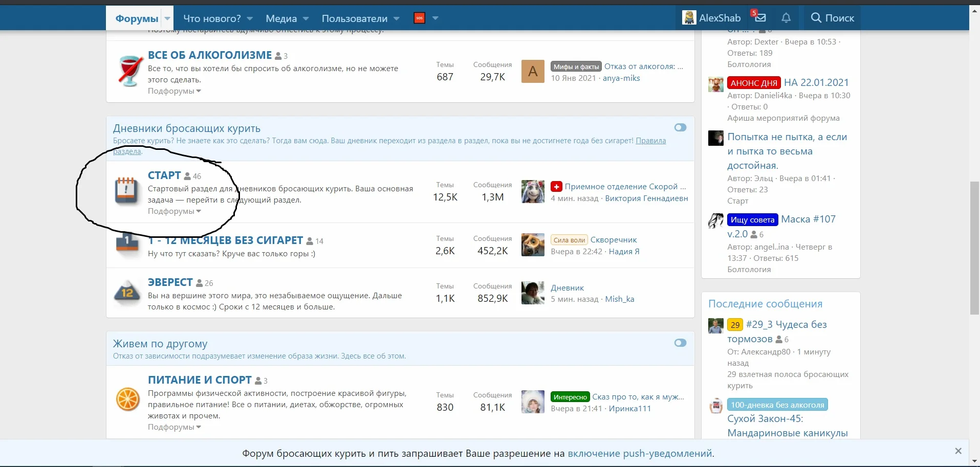
Task: Click the crossed wine glass forum icon
Action: coord(128,71)
